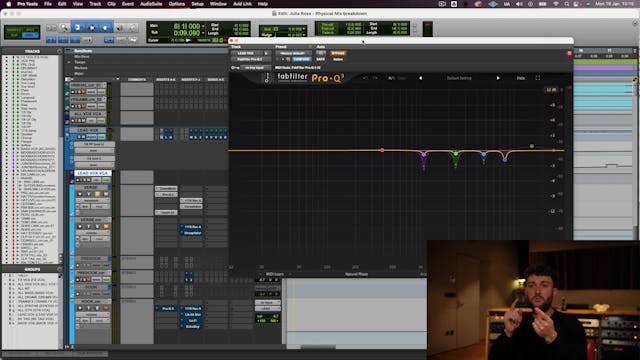Click the LEAD VOX VCA track name
Viewport: 640px width, 360px height.
point(92,173)
